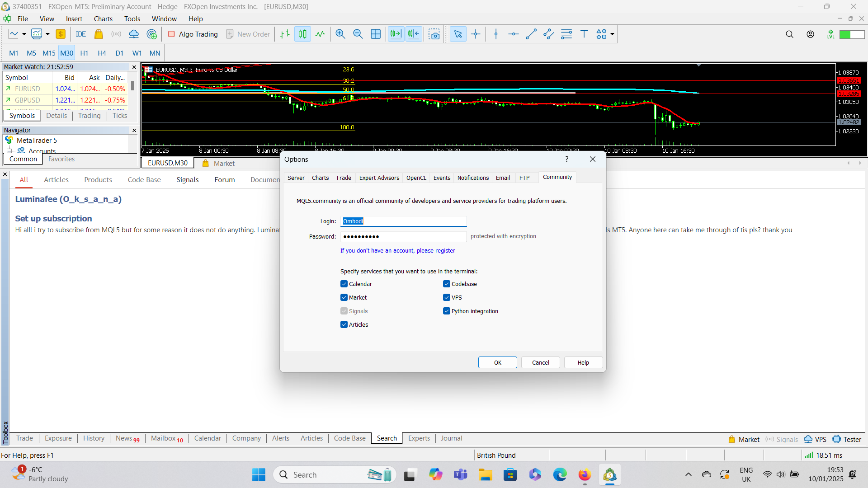Switch chart to line chart type
The height and width of the screenshot is (488, 868).
pyautogui.click(x=320, y=34)
